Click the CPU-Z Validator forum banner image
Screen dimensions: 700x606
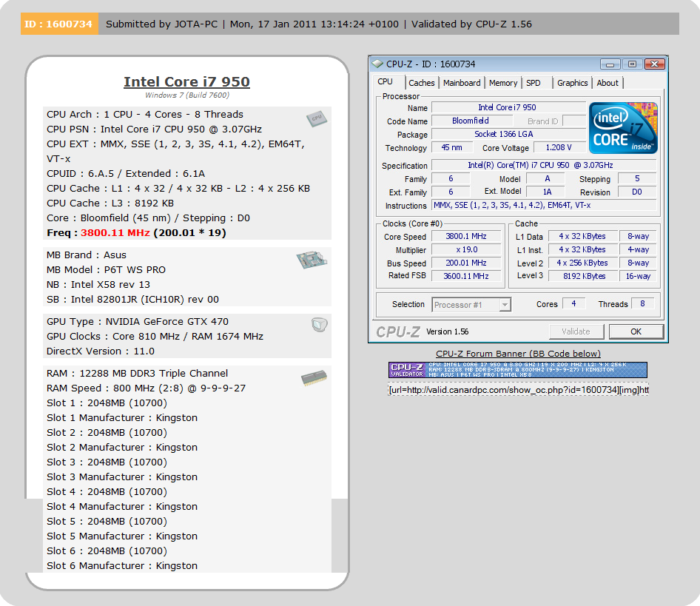[518, 370]
